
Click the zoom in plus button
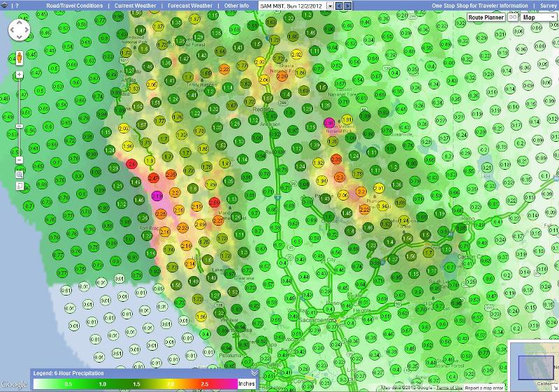19,74
